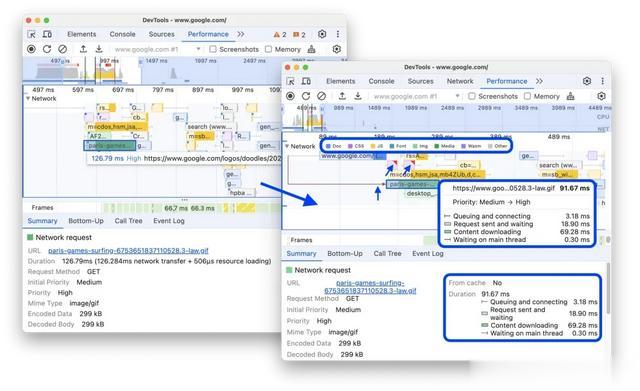This screenshot has width=640, height=391.
Task: Clear the recording in the right DevTools window
Action: coord(322,96)
